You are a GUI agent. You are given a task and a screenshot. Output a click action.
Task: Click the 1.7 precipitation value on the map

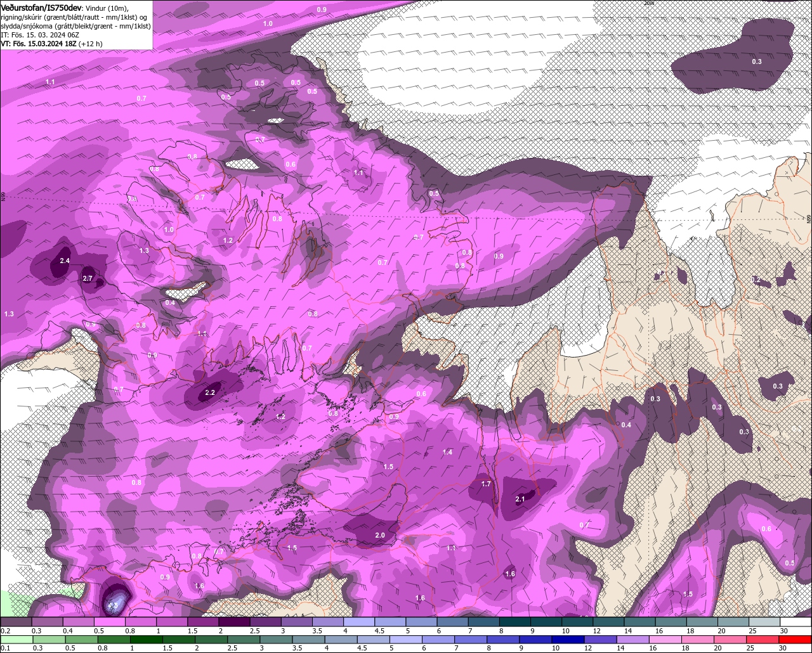pos(486,484)
